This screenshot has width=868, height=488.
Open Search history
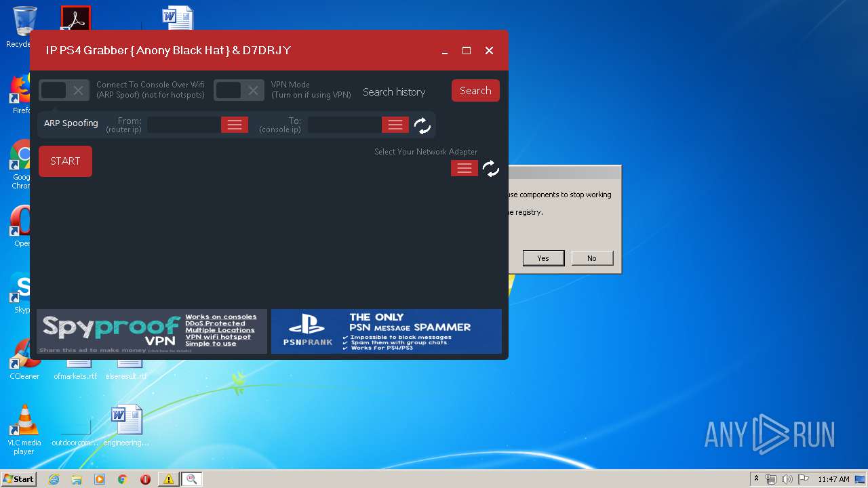pos(394,92)
